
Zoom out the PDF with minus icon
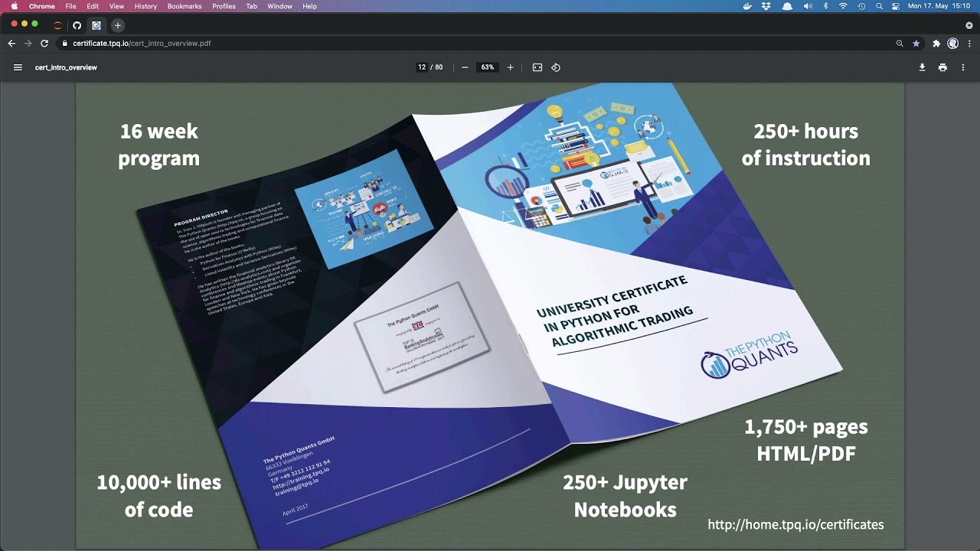(x=465, y=67)
